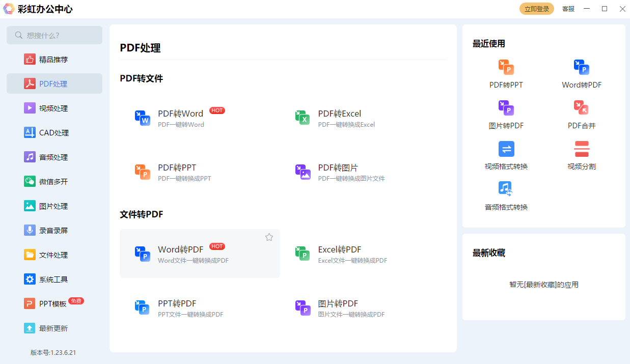Open recent 视频格式转换 tool
This screenshot has height=364, width=630.
coord(506,155)
